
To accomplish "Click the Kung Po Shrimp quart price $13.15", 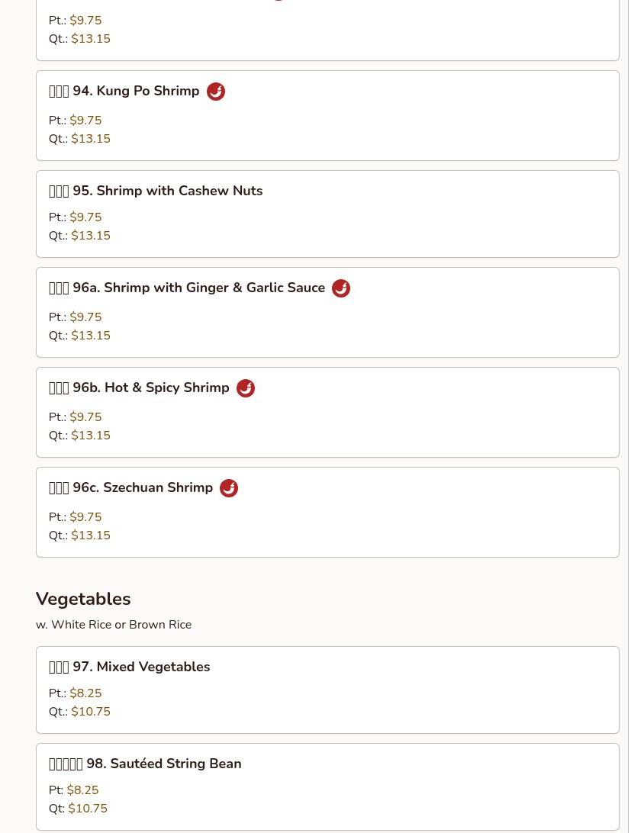I will (x=91, y=139).
